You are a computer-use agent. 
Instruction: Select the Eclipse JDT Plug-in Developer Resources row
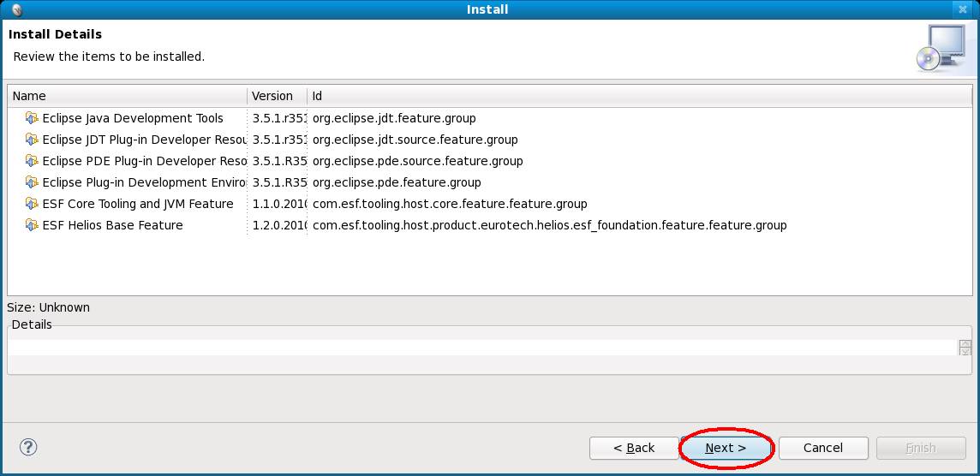[490, 140]
